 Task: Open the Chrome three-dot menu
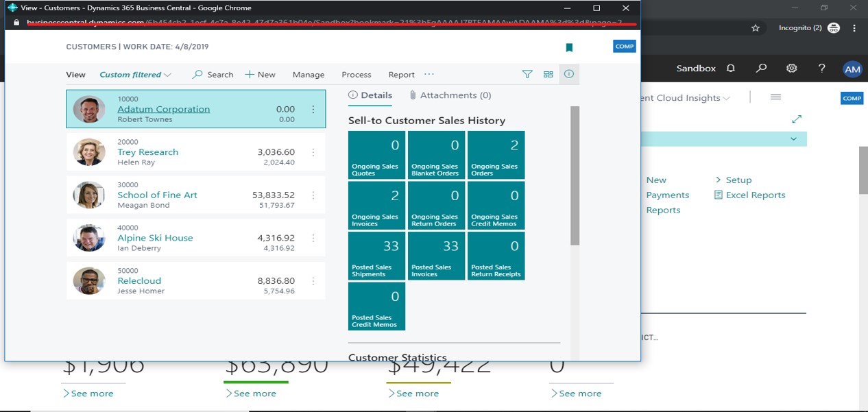tap(854, 28)
